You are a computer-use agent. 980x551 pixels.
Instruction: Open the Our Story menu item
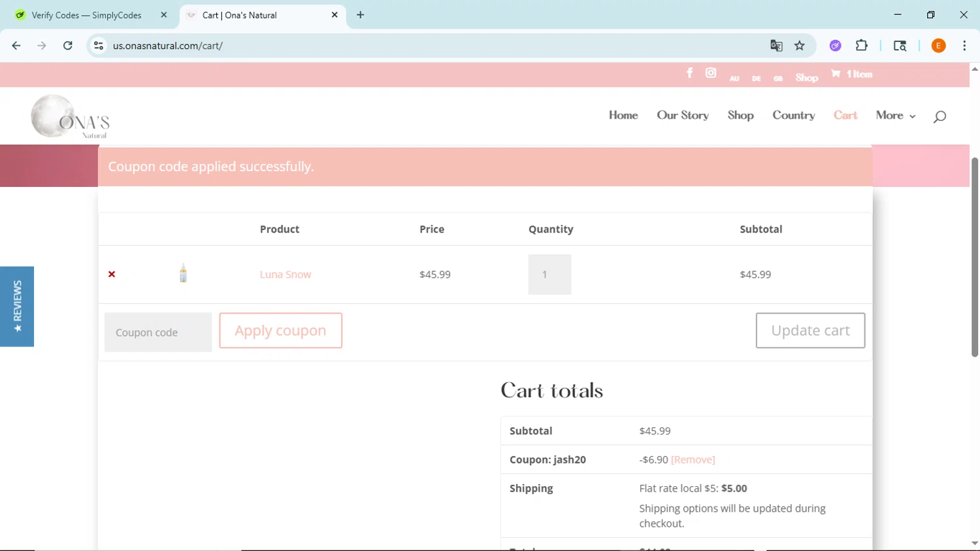[683, 115]
